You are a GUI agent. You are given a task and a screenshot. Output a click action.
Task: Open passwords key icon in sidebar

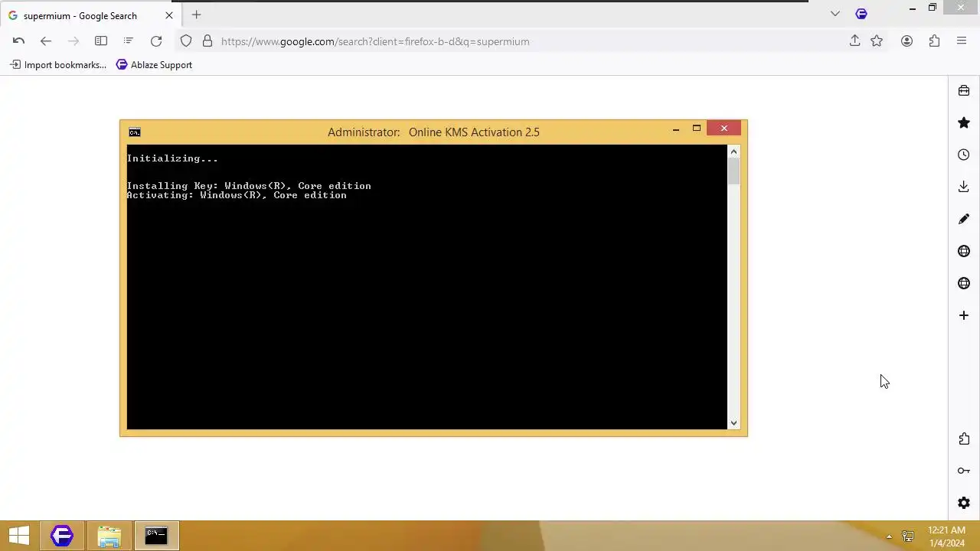pos(964,471)
